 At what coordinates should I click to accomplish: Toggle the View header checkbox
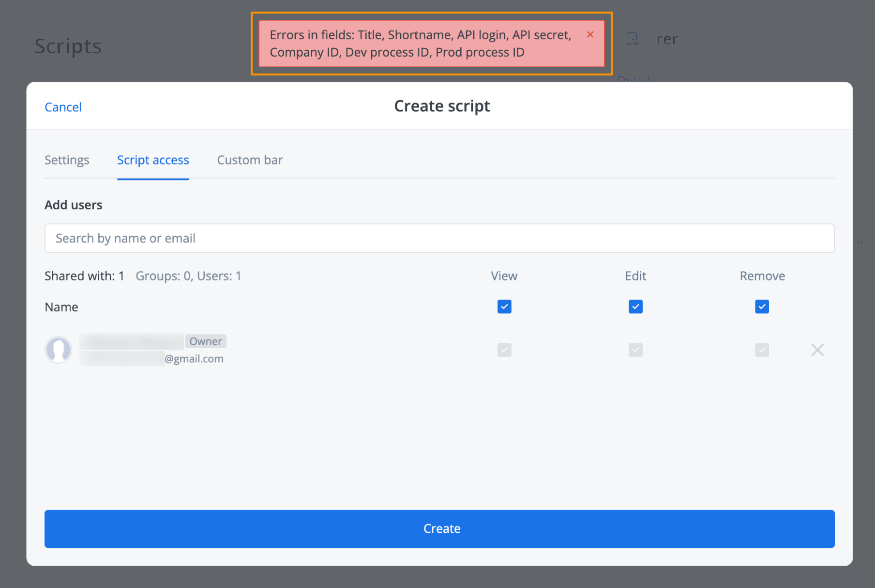click(x=504, y=307)
